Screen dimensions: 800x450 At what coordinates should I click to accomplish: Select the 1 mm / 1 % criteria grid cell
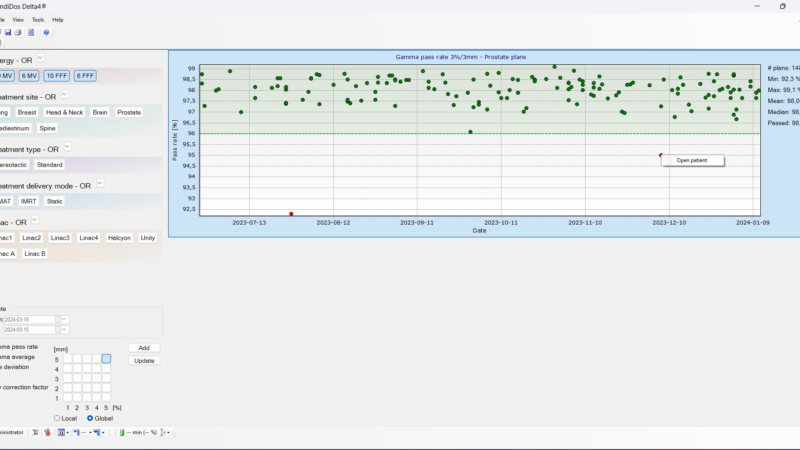click(x=67, y=397)
